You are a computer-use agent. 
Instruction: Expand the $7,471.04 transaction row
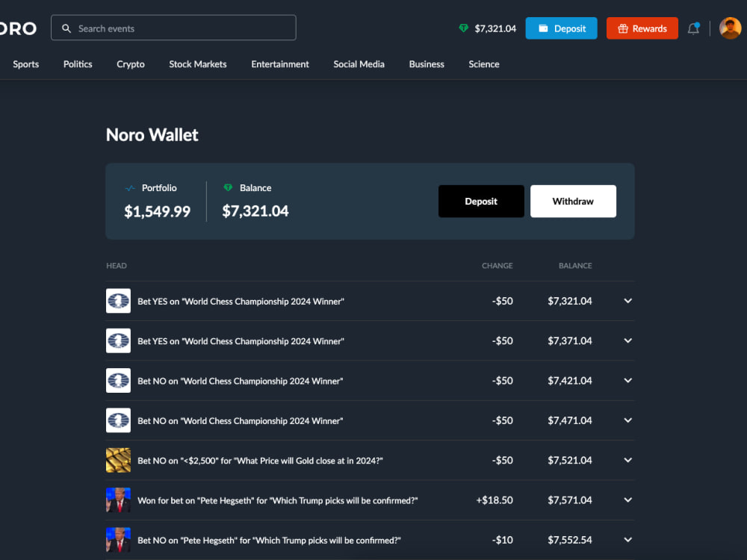click(628, 420)
